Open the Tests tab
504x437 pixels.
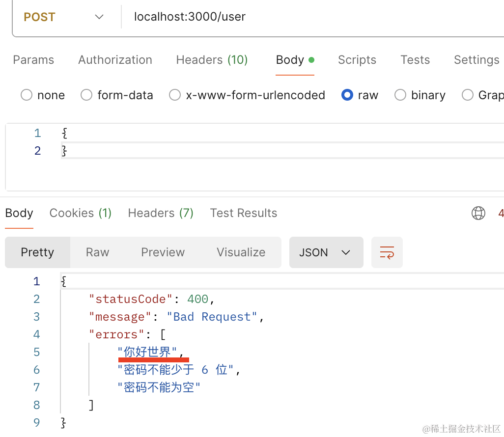tap(415, 60)
